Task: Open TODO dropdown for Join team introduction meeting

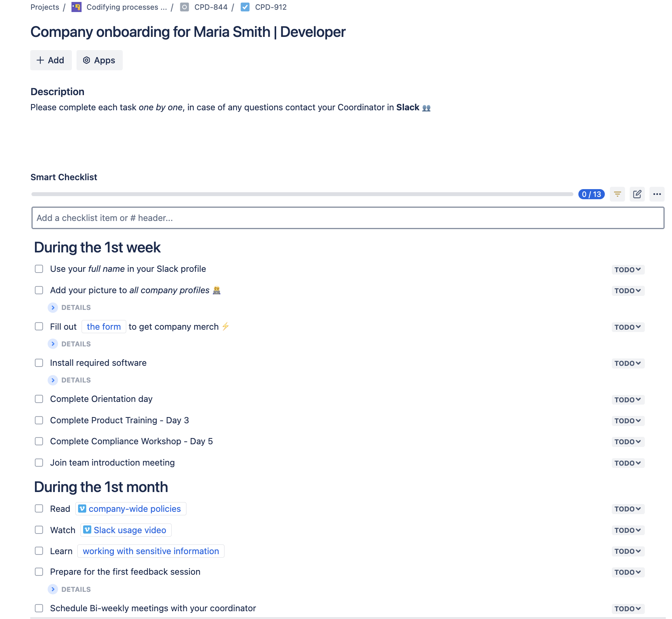Action: [628, 463]
